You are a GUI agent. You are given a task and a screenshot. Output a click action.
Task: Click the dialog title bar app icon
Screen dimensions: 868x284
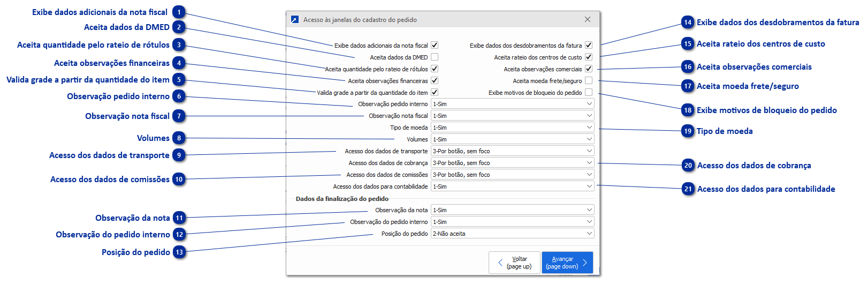(294, 20)
